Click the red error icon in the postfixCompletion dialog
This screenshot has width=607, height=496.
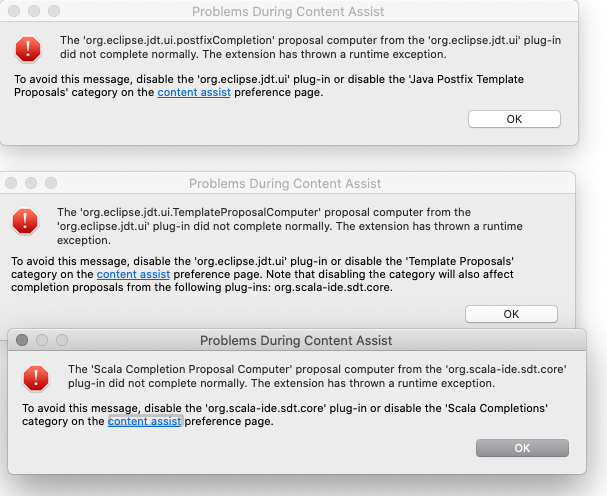(x=28, y=49)
